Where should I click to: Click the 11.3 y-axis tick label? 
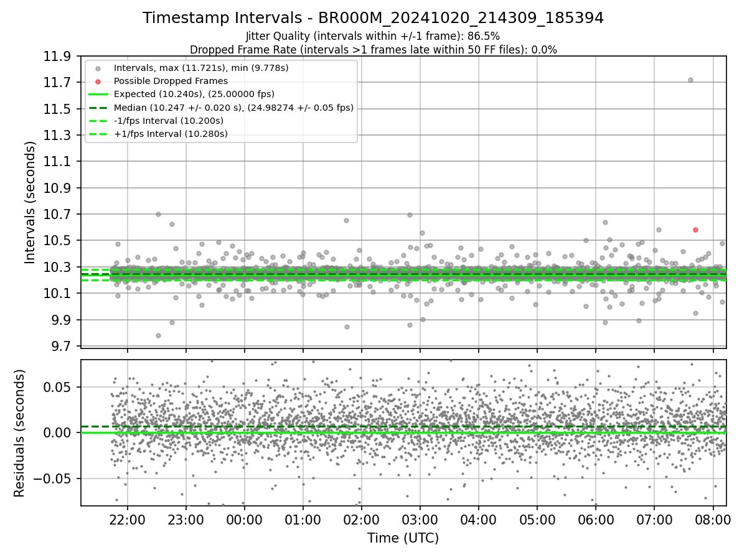(57, 136)
